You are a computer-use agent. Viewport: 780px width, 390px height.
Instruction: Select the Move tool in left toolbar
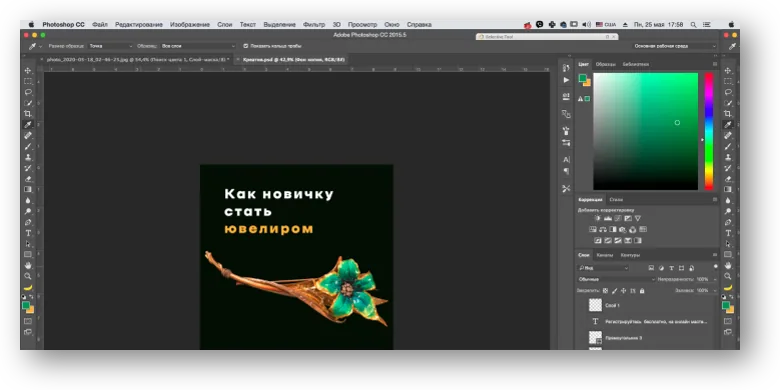[x=28, y=71]
